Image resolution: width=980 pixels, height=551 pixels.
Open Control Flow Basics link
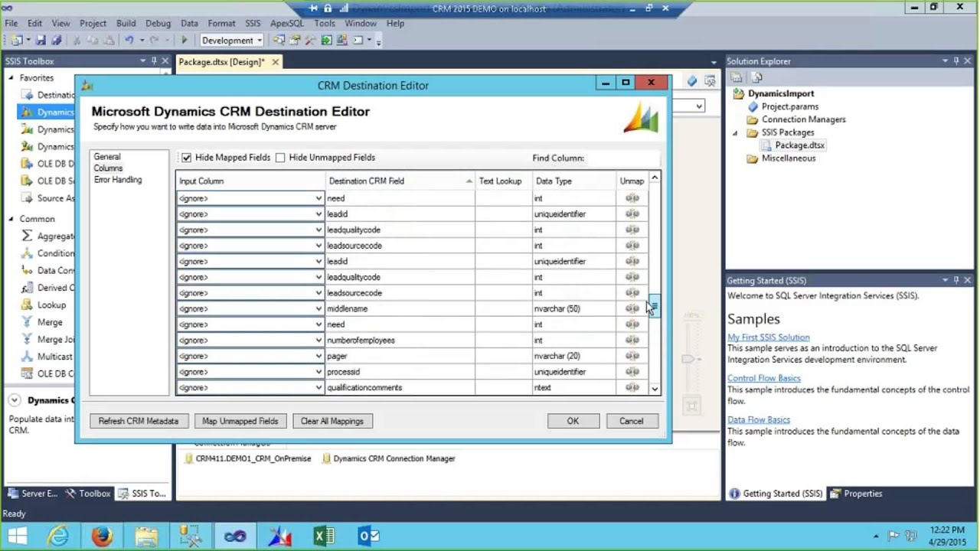point(764,379)
